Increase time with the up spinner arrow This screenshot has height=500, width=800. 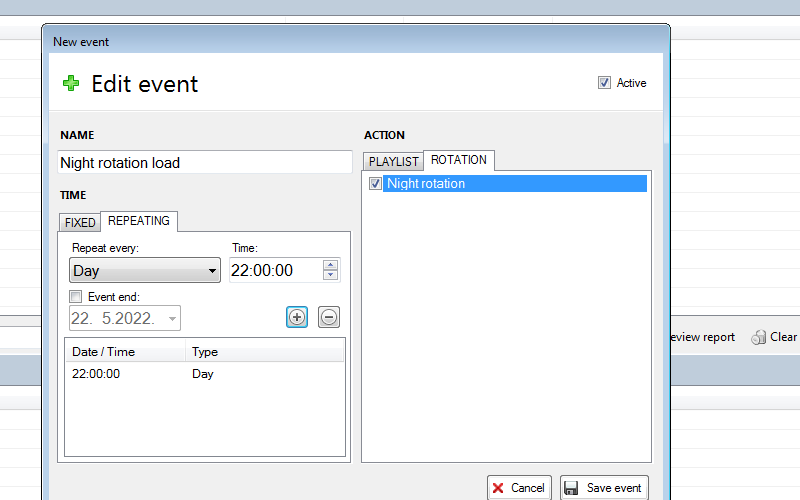pos(331,265)
